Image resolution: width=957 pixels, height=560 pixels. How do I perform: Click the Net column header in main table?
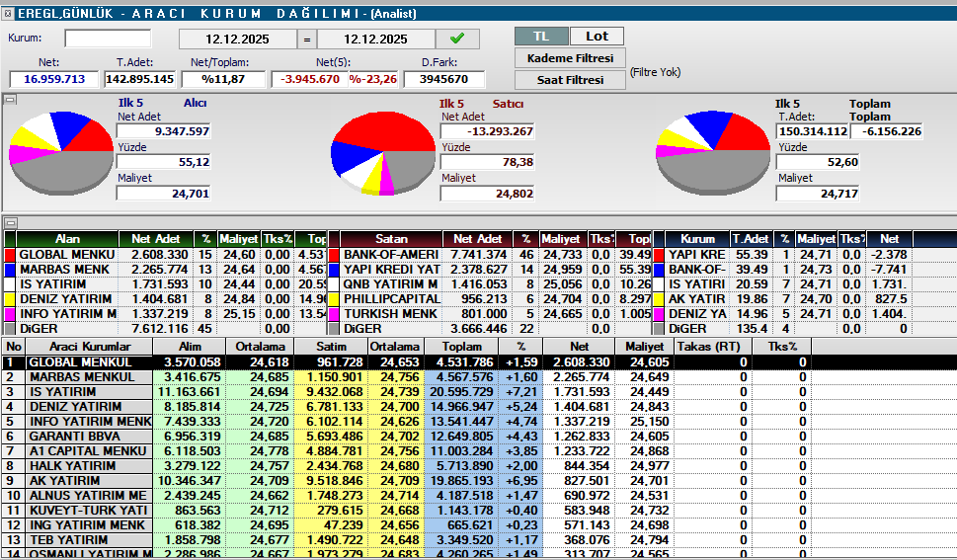point(579,347)
